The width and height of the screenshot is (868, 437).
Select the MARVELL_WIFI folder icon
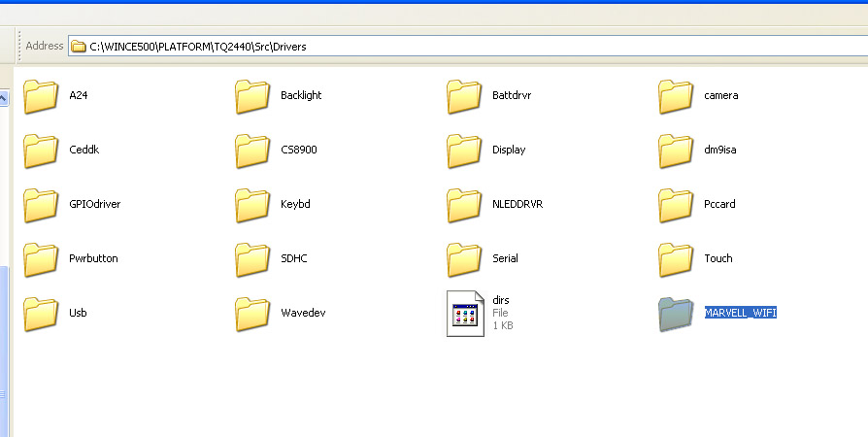click(676, 313)
